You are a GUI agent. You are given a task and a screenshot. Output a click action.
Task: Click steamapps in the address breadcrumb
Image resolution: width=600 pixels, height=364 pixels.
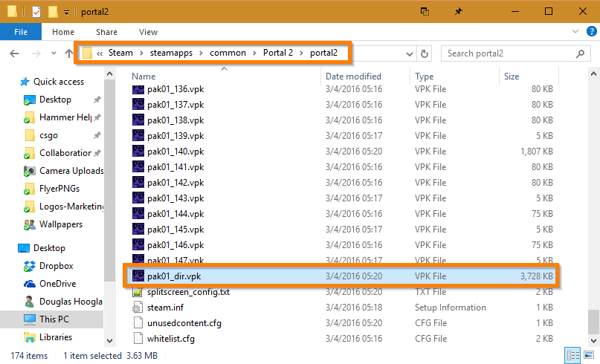171,53
